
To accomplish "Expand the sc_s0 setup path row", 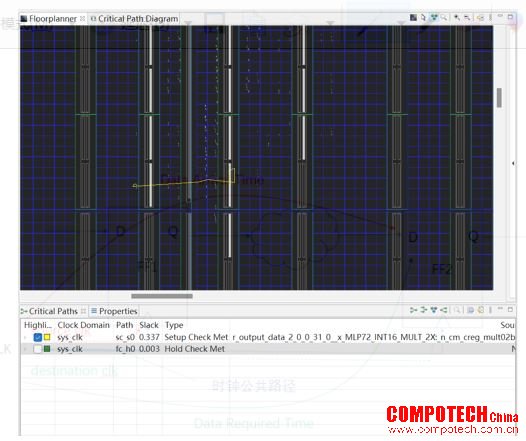I will coord(25,337).
